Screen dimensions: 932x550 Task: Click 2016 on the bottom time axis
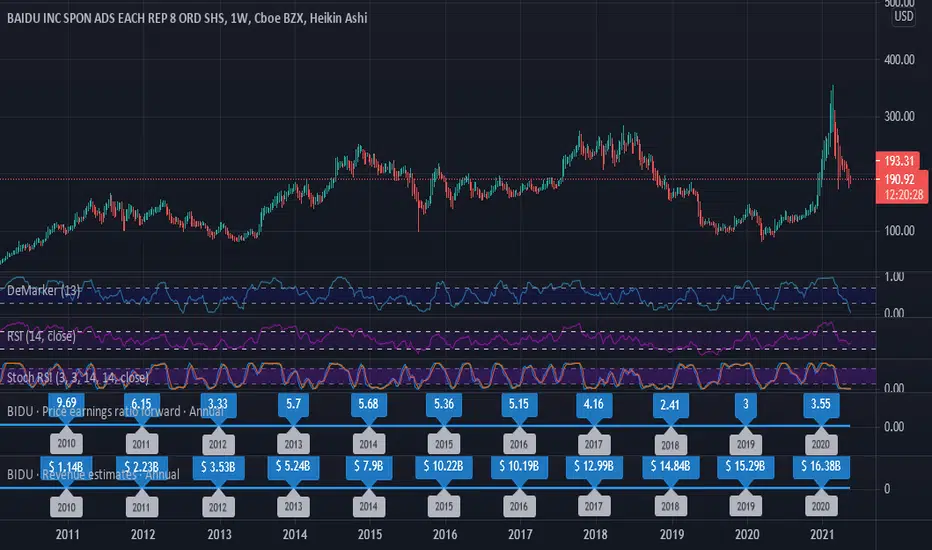pyautogui.click(x=445, y=534)
